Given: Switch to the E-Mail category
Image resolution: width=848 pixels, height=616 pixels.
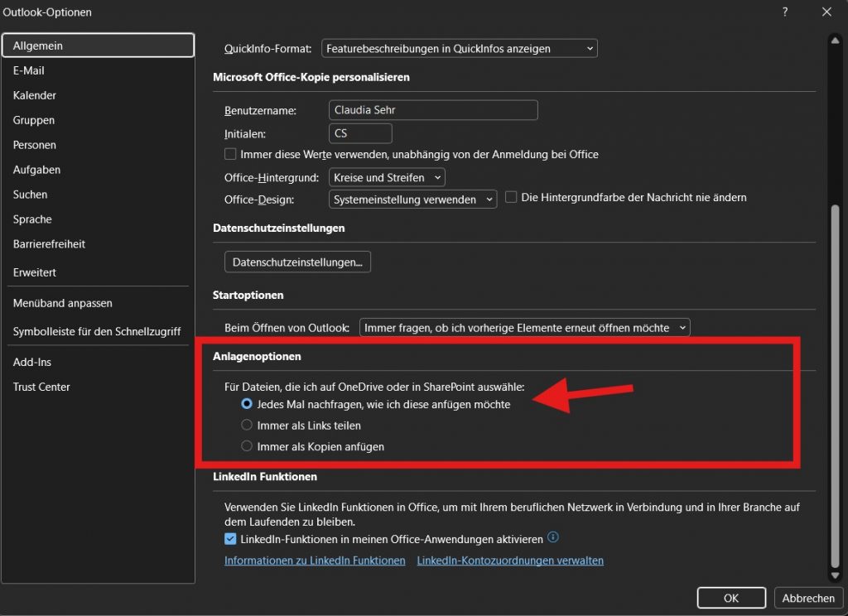Looking at the screenshot, I should (x=29, y=70).
